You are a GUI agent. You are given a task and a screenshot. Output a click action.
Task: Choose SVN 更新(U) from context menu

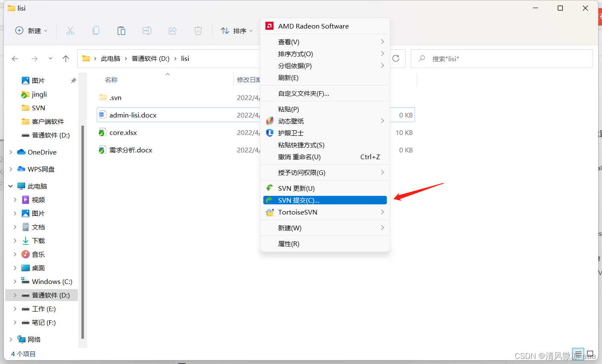click(x=325, y=188)
